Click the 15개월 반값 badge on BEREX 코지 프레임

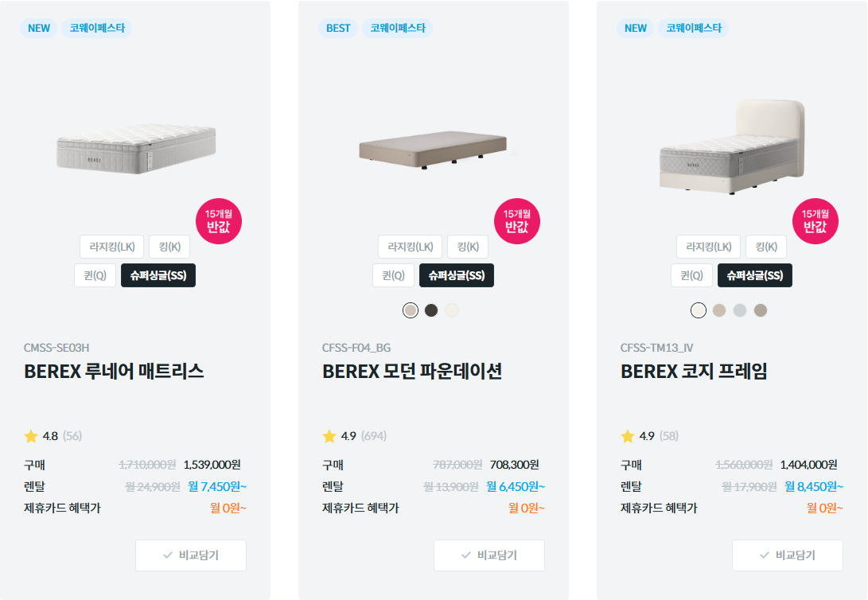click(x=815, y=221)
